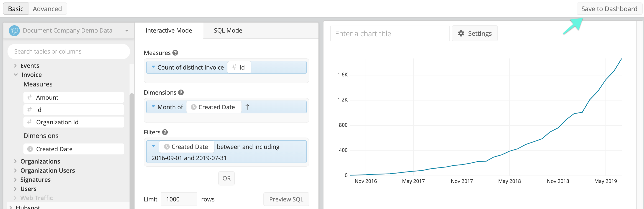This screenshot has width=644, height=209.
Task: Open the Measures help question-mark icon
Action: coord(175,53)
